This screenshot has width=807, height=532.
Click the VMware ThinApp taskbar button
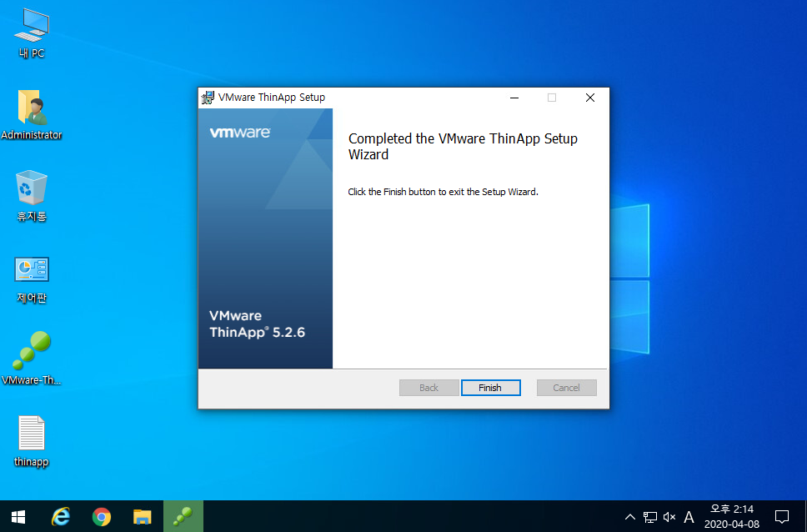click(183, 516)
